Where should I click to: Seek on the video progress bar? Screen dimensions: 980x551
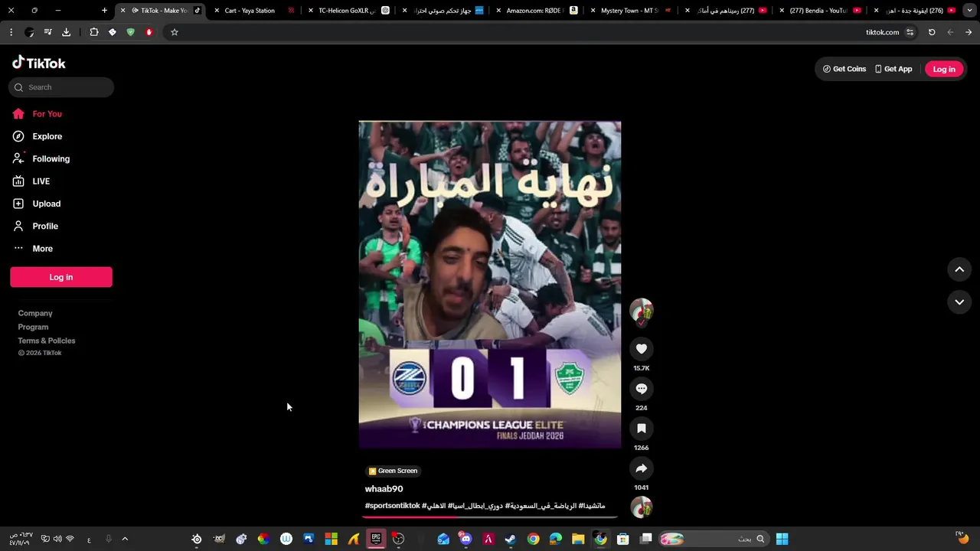(x=490, y=517)
